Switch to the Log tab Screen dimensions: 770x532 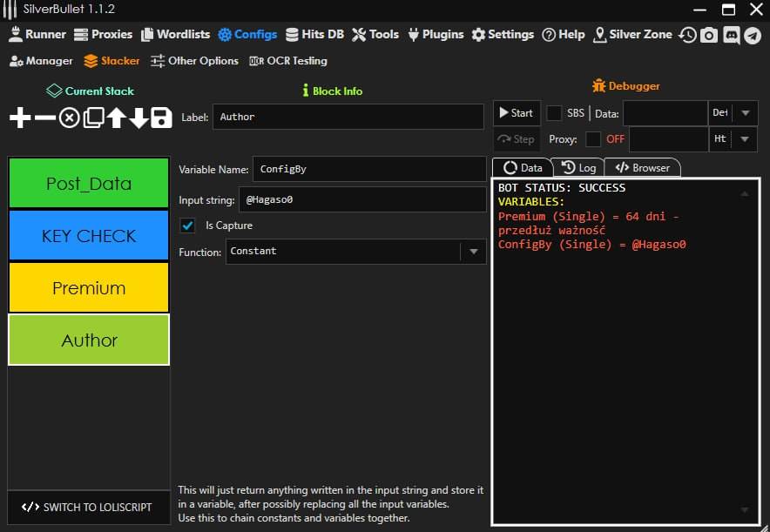[579, 167]
